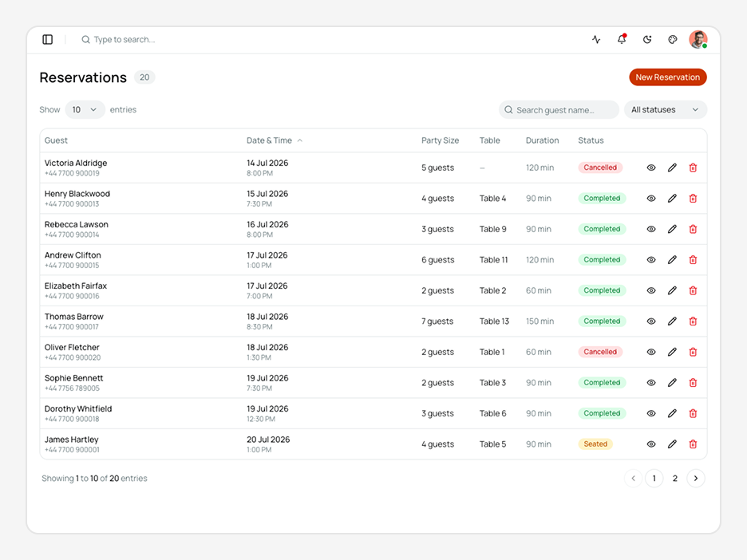
Task: Click the Table 13 cell
Action: [494, 321]
